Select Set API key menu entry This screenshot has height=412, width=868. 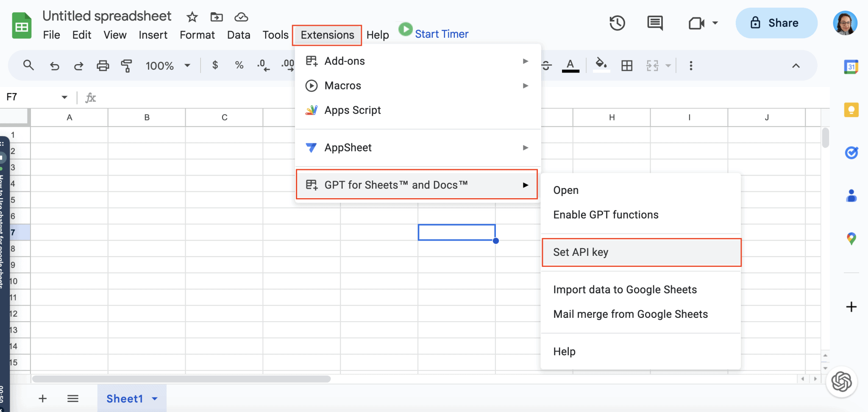click(641, 252)
